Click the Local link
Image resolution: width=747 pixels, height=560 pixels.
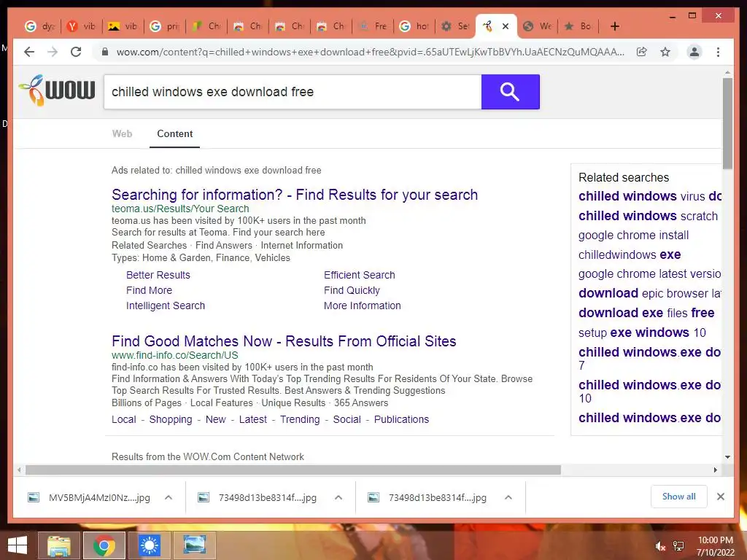coord(124,419)
